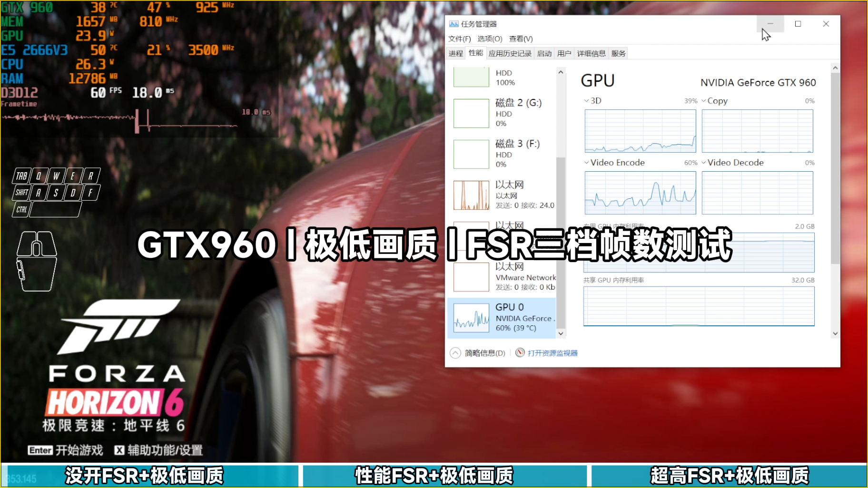Click the NVIDIA GeForce GTX 960 label
This screenshot has height=488, width=868.
pyautogui.click(x=758, y=83)
